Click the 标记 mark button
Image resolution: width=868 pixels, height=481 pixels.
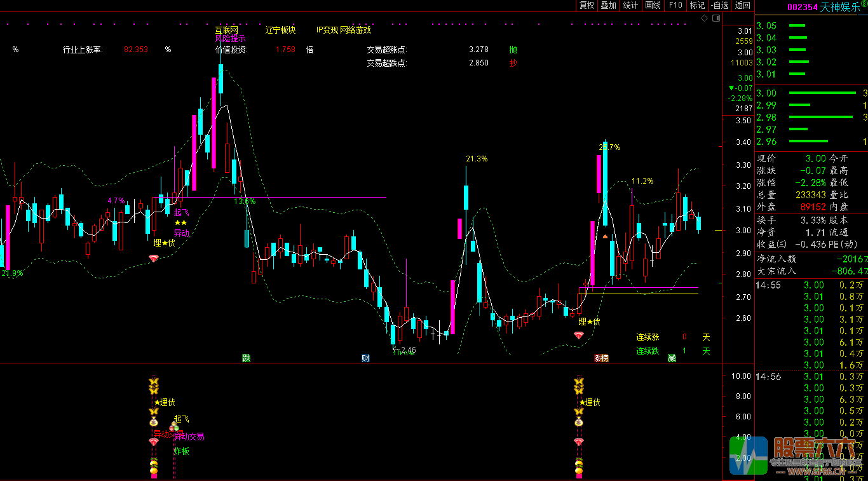click(698, 6)
